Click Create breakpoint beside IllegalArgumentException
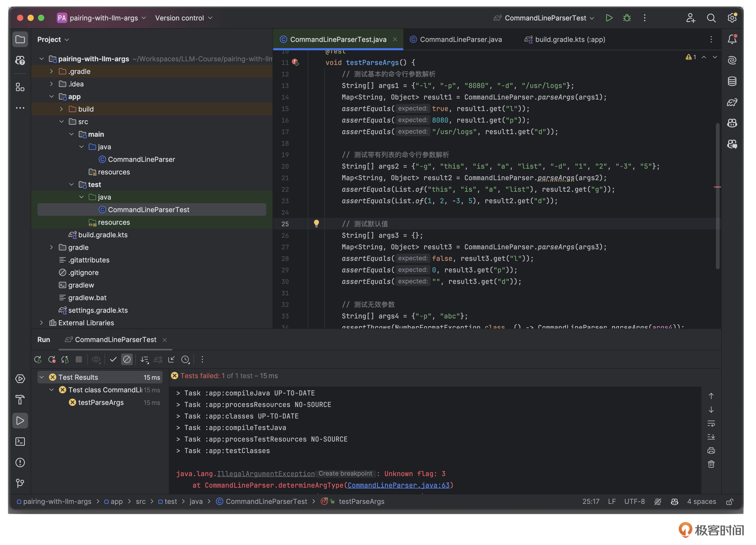This screenshot has width=756, height=545. click(x=345, y=474)
